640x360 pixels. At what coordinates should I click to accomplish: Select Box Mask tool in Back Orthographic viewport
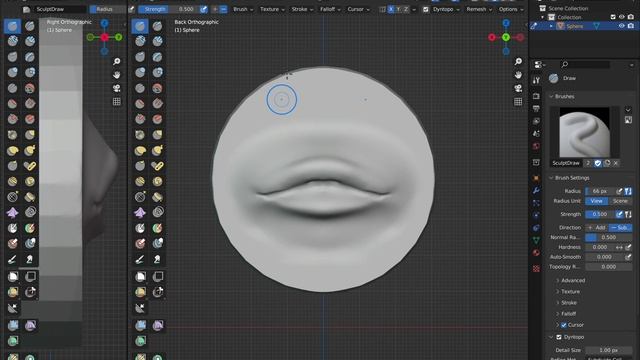point(140,277)
